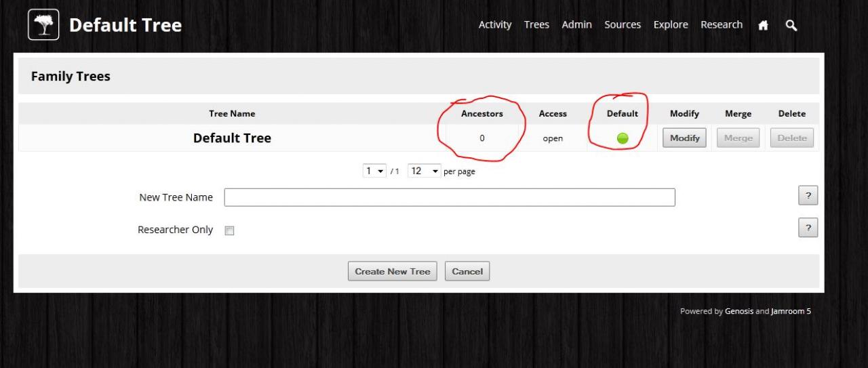Enable the Researcher Only checkbox
The image size is (868, 368).
click(229, 230)
